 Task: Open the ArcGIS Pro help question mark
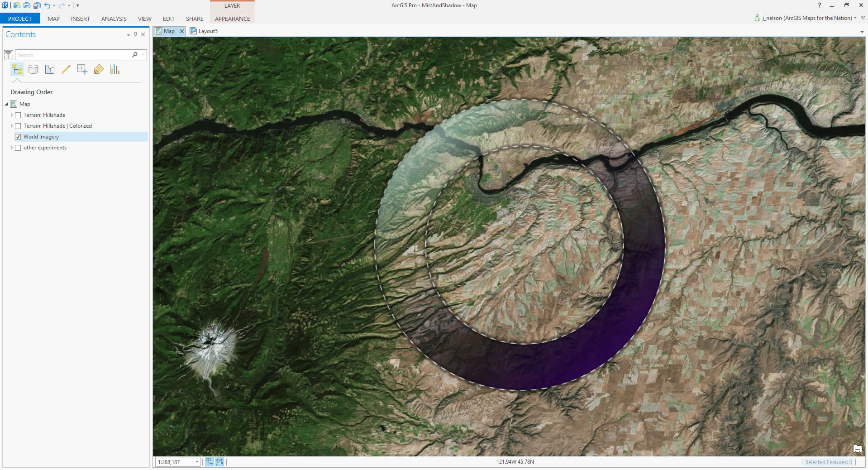pyautogui.click(x=819, y=5)
